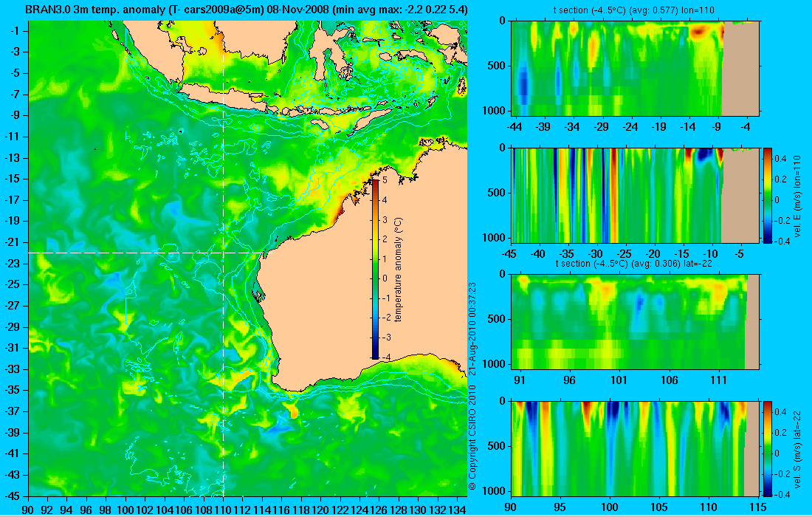Click the '111' tick on lat=-22 temperature section
This screenshot has width=812, height=517.
pyautogui.click(x=719, y=381)
